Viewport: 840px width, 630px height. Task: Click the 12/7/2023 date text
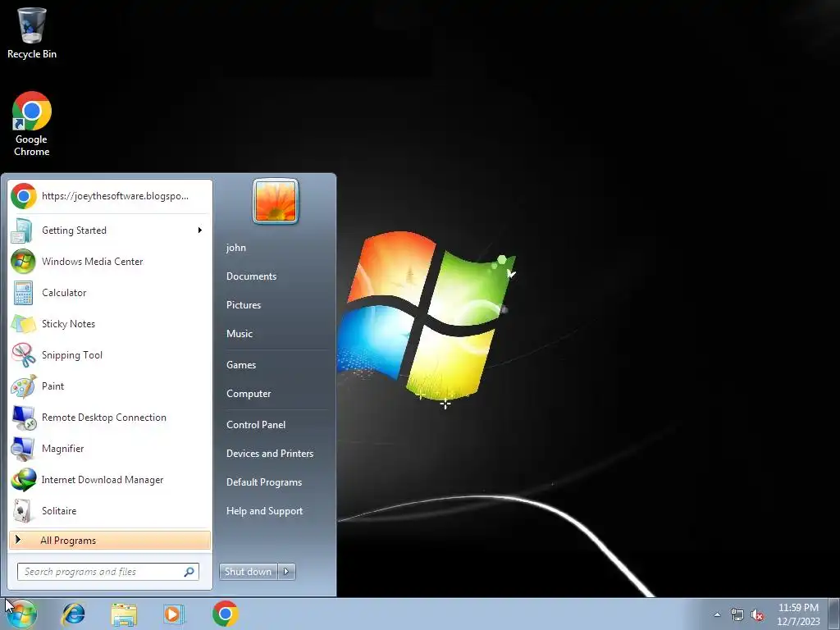tap(798, 622)
